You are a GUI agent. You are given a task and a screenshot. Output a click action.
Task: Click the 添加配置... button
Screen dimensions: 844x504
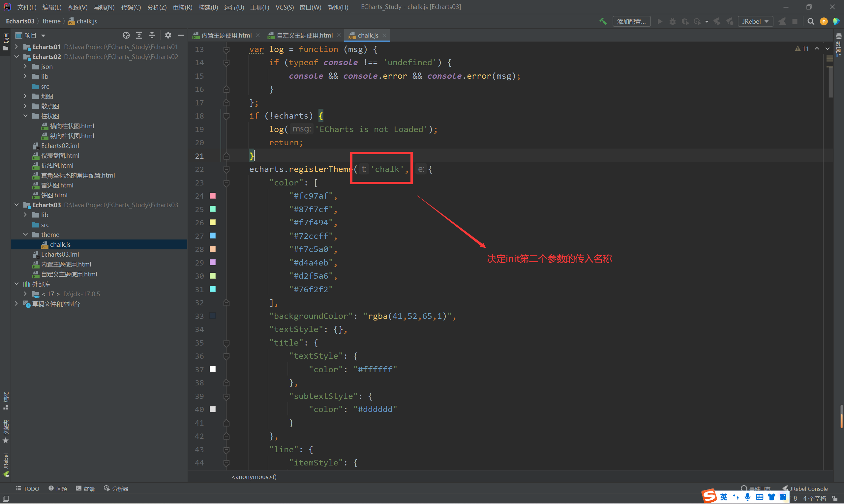click(631, 21)
